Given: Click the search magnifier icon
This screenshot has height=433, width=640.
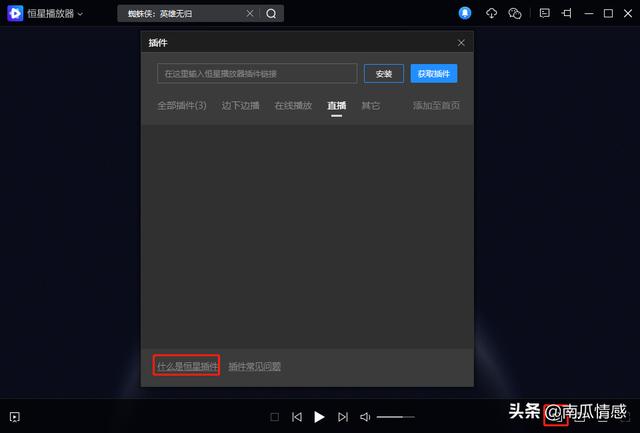Looking at the screenshot, I should coord(271,14).
